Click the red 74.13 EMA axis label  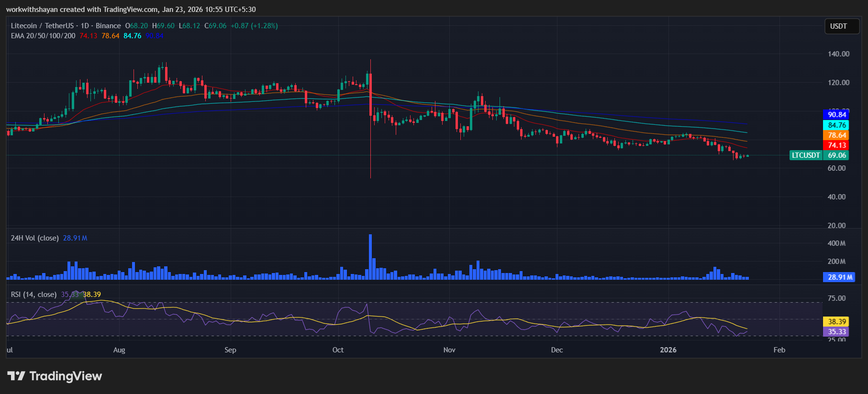click(x=837, y=145)
